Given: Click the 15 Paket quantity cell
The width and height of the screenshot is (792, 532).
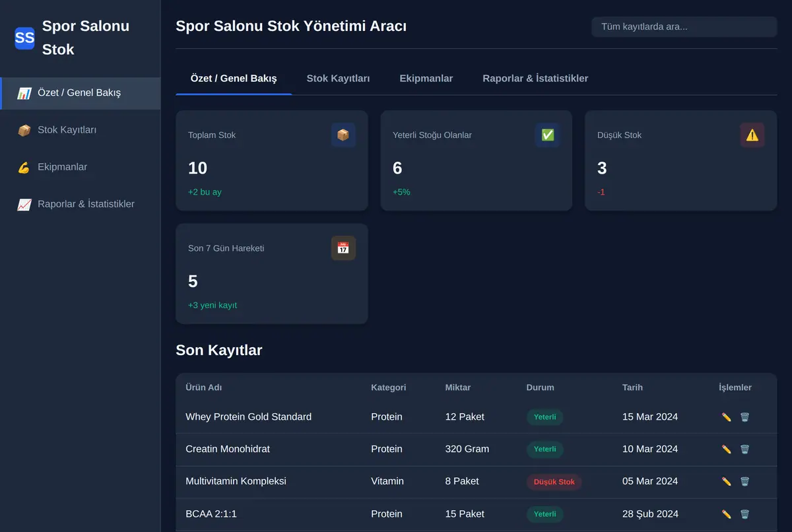Looking at the screenshot, I should tap(465, 514).
